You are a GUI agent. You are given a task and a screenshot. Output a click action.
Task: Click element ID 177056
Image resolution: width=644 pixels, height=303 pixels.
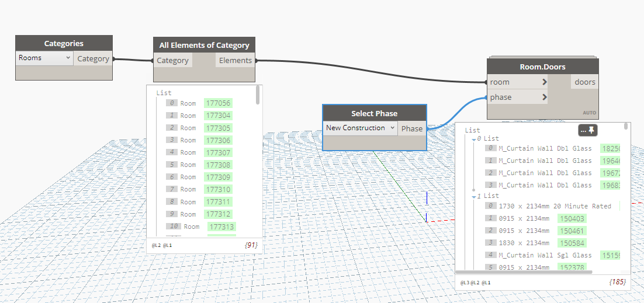(218, 103)
